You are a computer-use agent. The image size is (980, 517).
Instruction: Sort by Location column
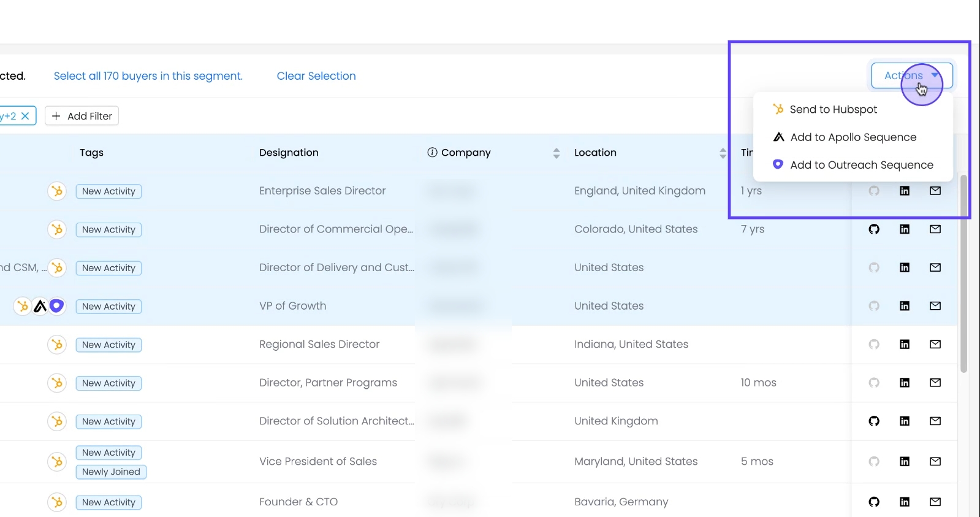723,153
